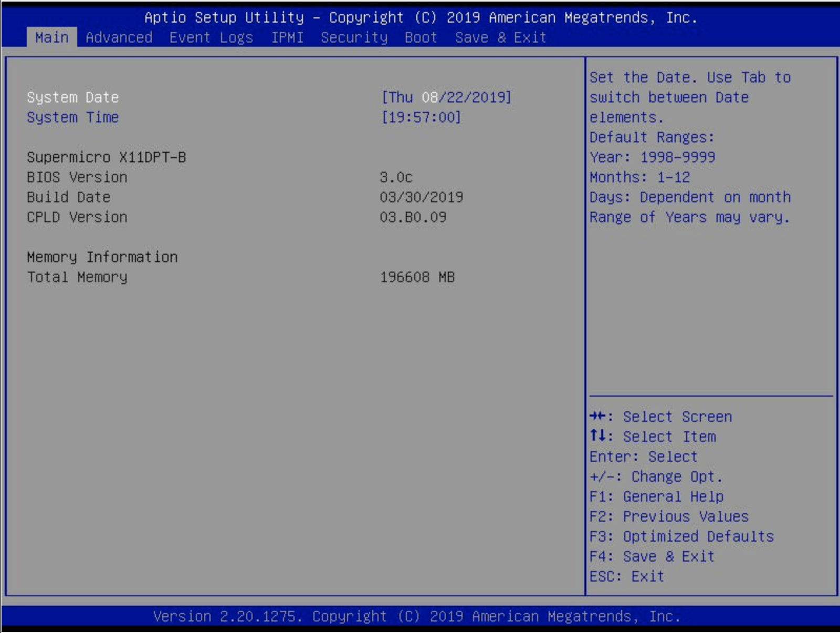
Task: Switch to the Event Logs tab
Action: (x=211, y=38)
